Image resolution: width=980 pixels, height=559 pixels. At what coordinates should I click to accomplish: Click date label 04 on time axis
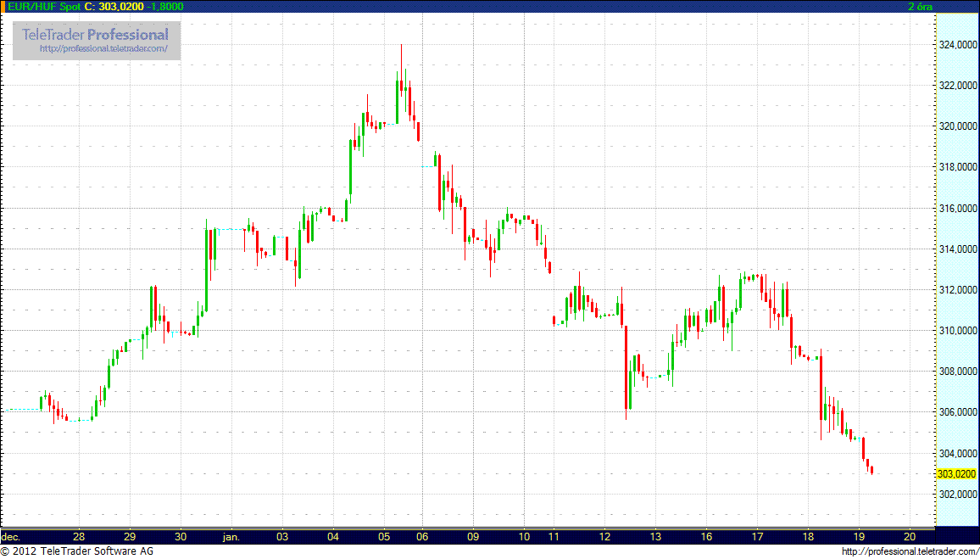point(333,536)
